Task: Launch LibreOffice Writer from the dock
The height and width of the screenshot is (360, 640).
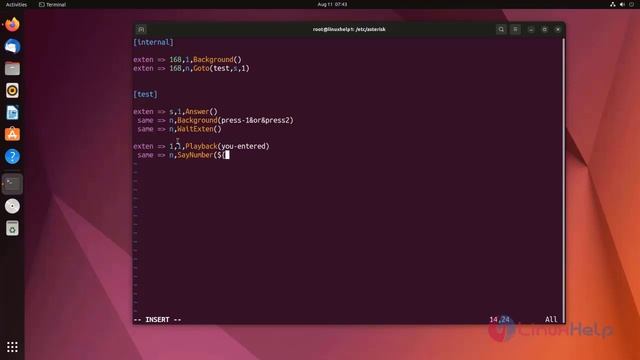Action: pyautogui.click(x=12, y=113)
